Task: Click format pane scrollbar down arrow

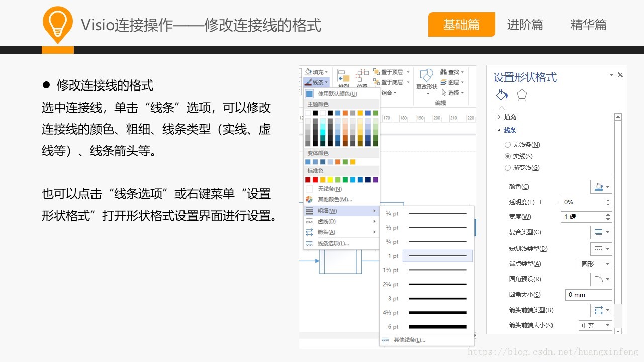Action: point(618,330)
